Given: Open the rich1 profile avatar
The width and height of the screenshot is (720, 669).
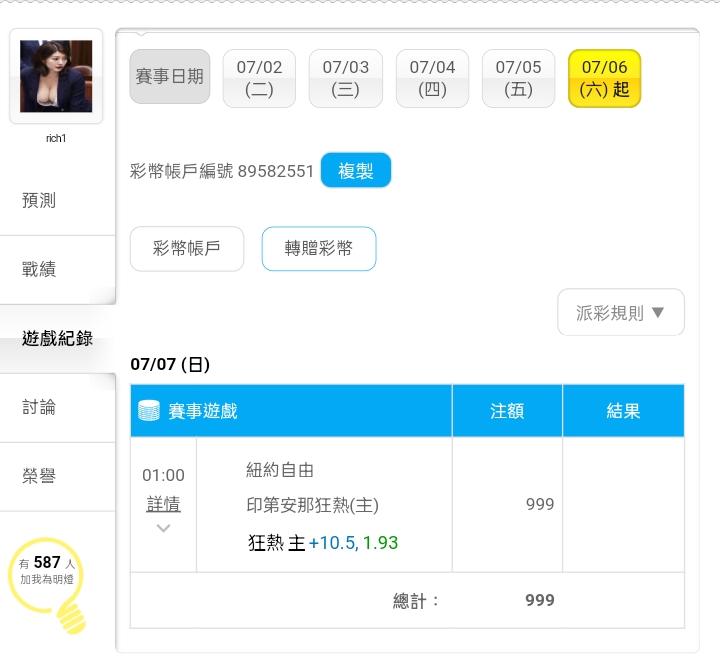Looking at the screenshot, I should (56, 76).
